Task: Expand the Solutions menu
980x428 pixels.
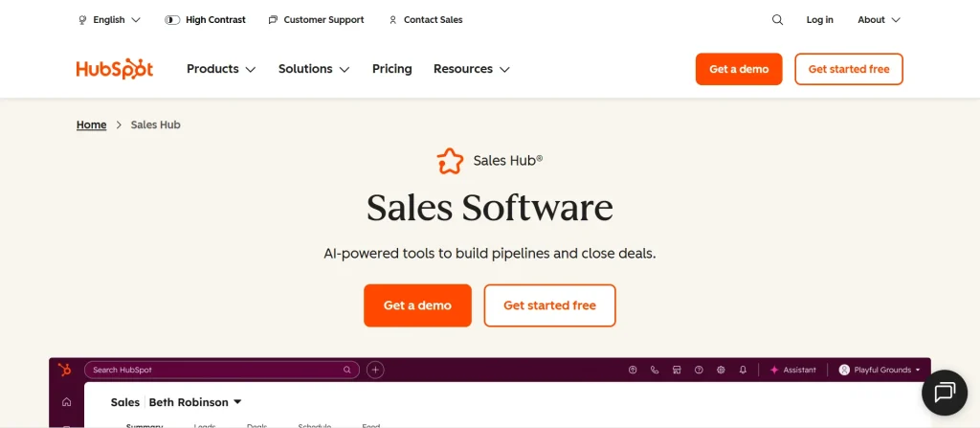Action: [314, 69]
